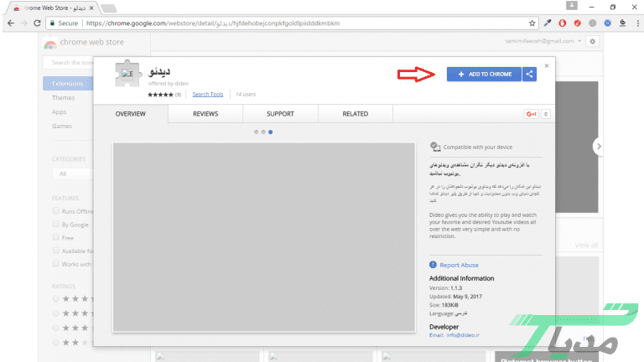The height and width of the screenshot is (362, 644).
Task: Click the Google +1 button
Action: 532,114
